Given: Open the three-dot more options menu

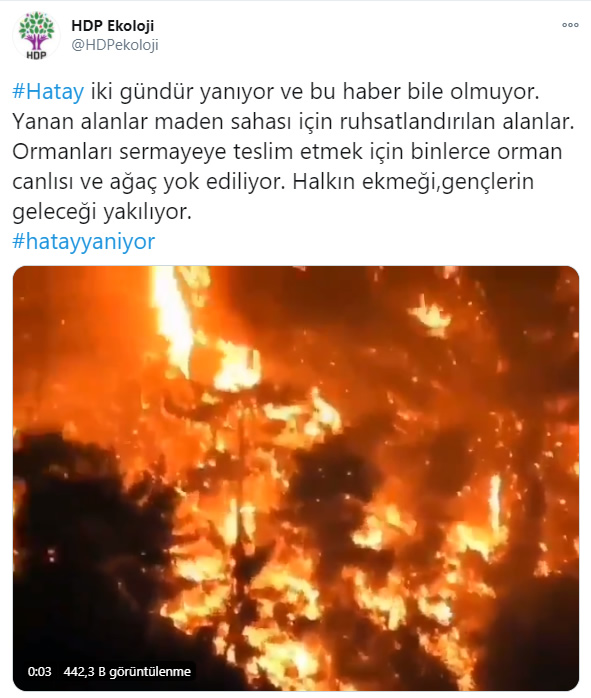Looking at the screenshot, I should 570,25.
